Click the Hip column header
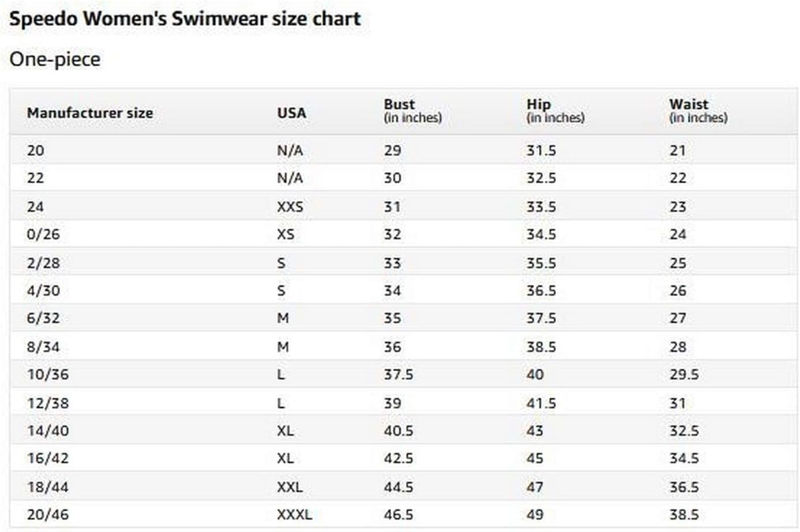The width and height of the screenshot is (800, 532). click(x=555, y=111)
